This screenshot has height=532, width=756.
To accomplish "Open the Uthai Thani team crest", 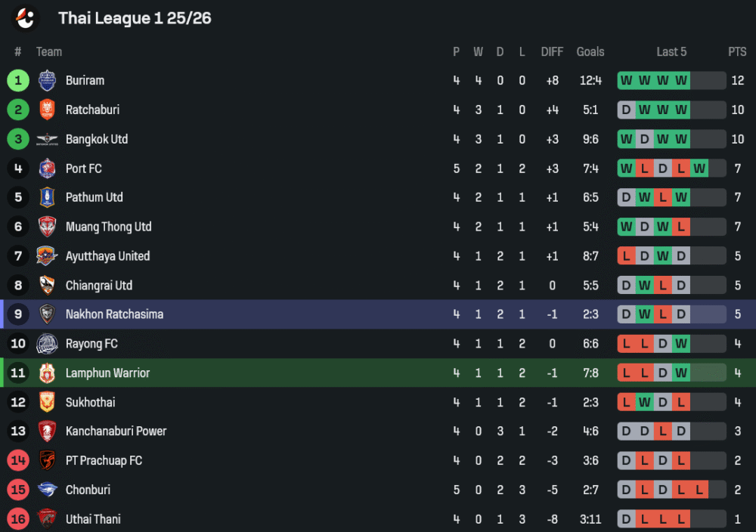I will tap(47, 519).
